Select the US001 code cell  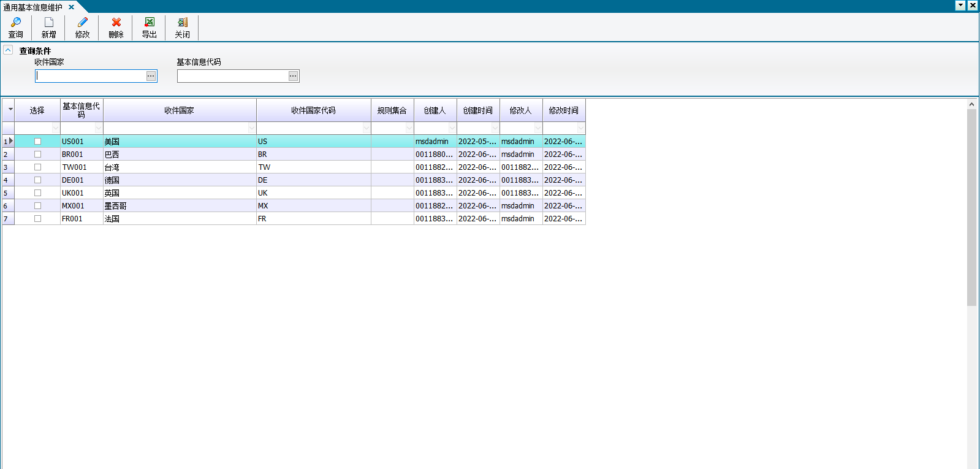pyautogui.click(x=82, y=142)
